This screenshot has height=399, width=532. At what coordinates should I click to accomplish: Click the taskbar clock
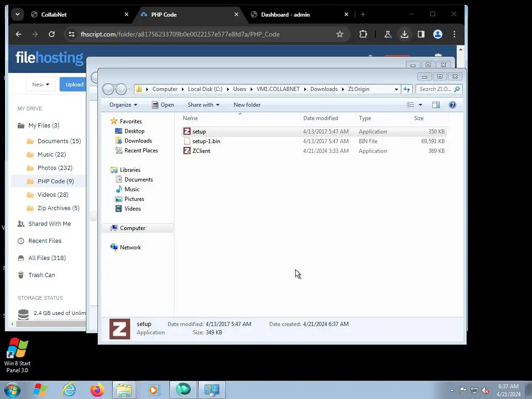pos(508,390)
